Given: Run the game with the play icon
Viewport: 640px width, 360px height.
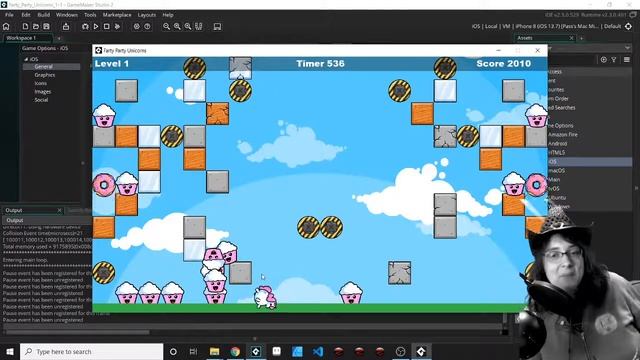Looking at the screenshot, I should [x=96, y=27].
